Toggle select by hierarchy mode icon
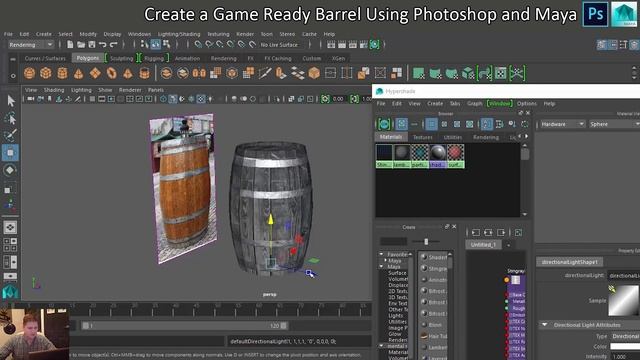Screen dimensions: 640x360 (144, 44)
